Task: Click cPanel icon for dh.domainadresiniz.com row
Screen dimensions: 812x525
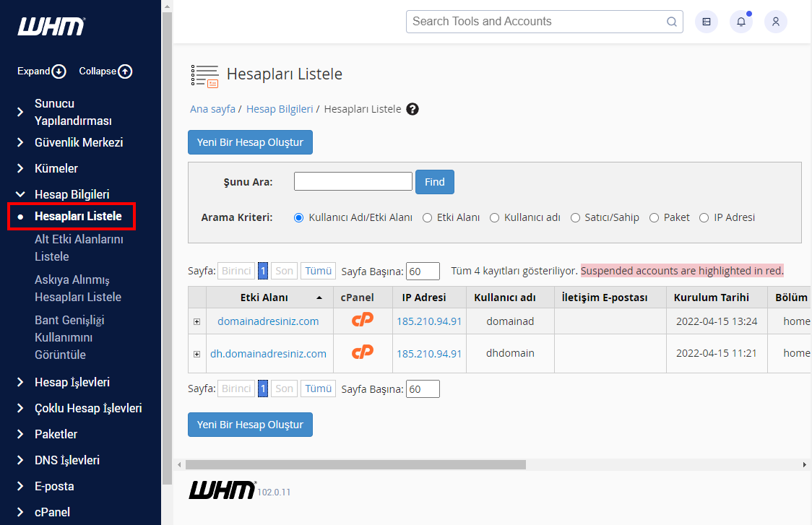Action: (x=362, y=353)
